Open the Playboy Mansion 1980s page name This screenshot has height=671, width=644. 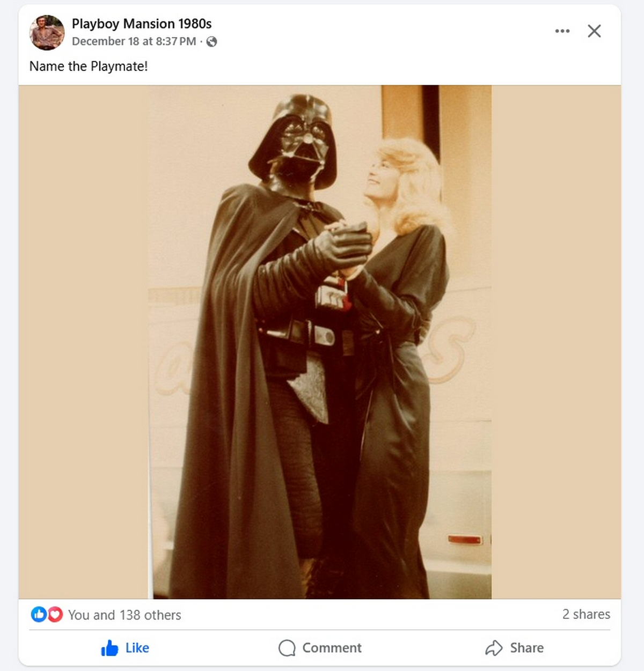[x=142, y=24]
